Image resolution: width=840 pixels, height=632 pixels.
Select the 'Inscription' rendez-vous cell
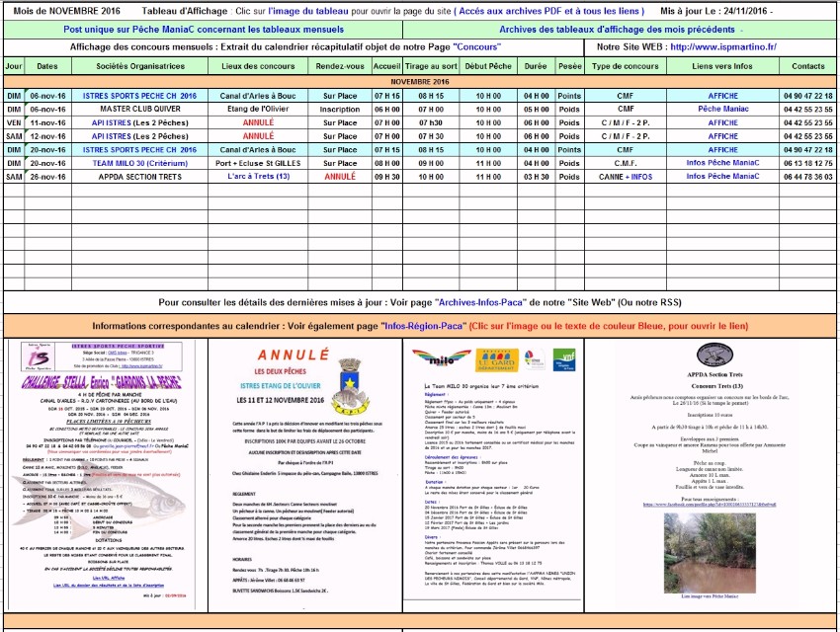[x=340, y=110]
